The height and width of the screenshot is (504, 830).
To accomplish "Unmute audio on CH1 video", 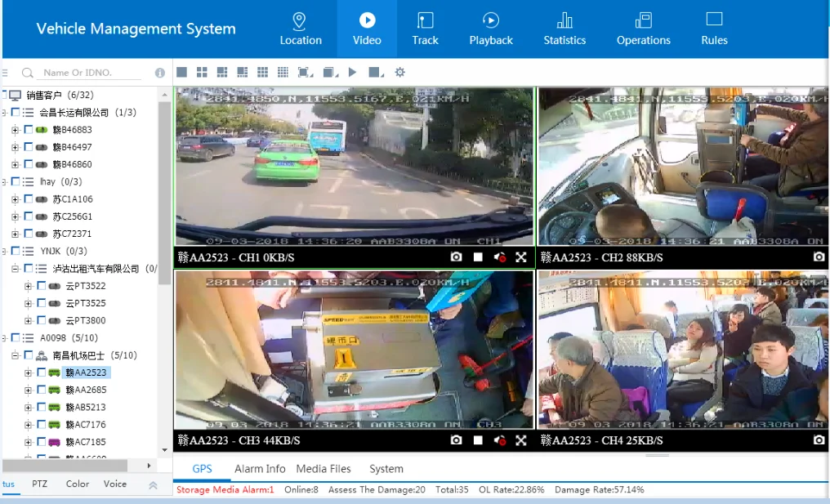I will [500, 257].
